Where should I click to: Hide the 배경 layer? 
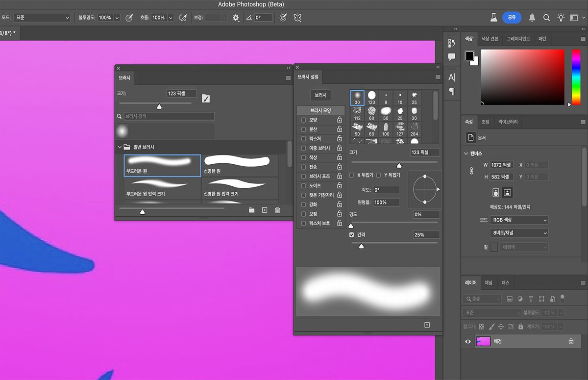click(468, 341)
